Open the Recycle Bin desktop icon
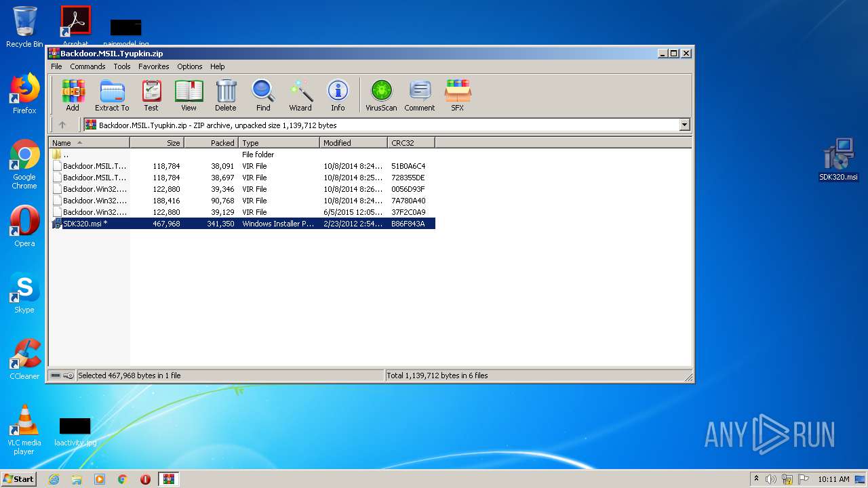The image size is (868, 488). pos(24,27)
